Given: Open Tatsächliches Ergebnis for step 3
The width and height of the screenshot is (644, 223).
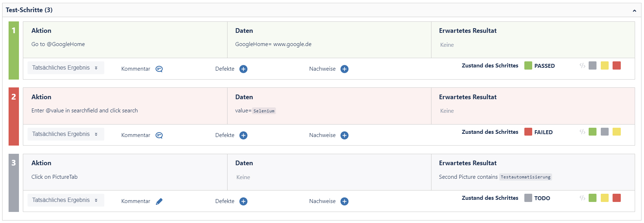Looking at the screenshot, I should click(x=65, y=200).
